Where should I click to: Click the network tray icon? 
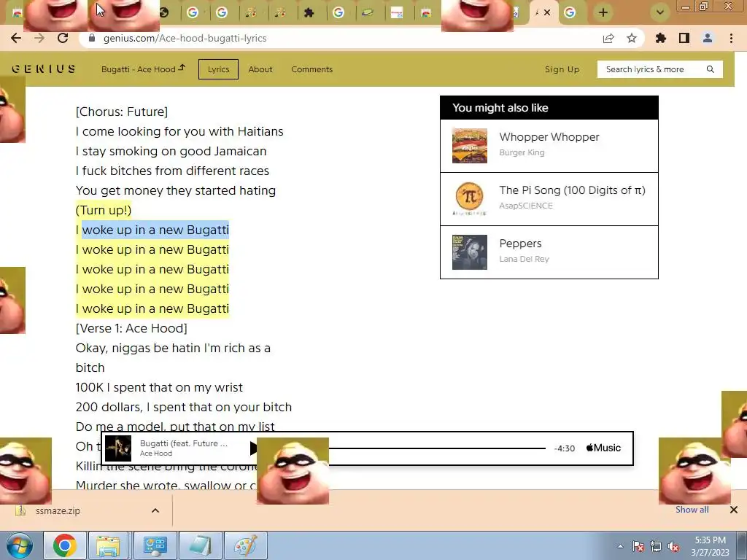click(656, 547)
